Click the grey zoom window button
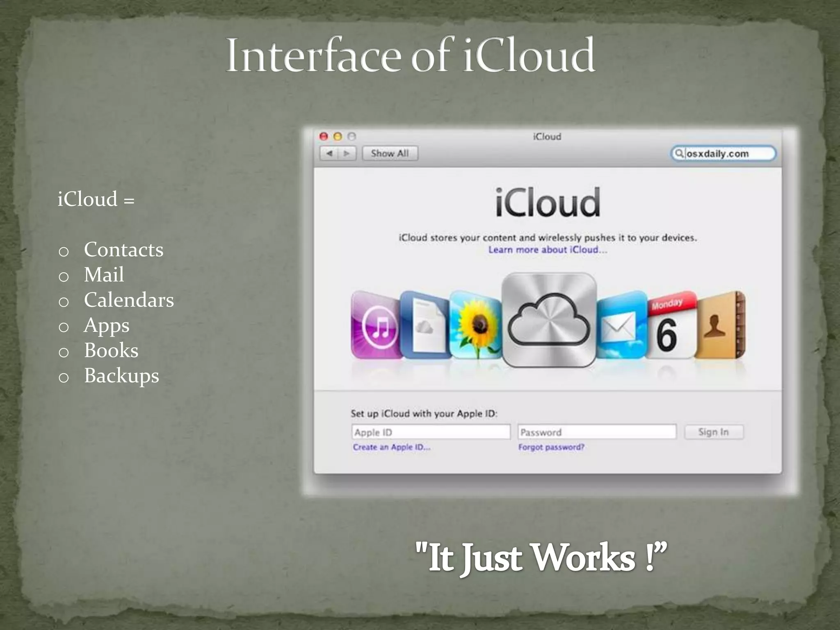840x630 pixels. coord(352,136)
